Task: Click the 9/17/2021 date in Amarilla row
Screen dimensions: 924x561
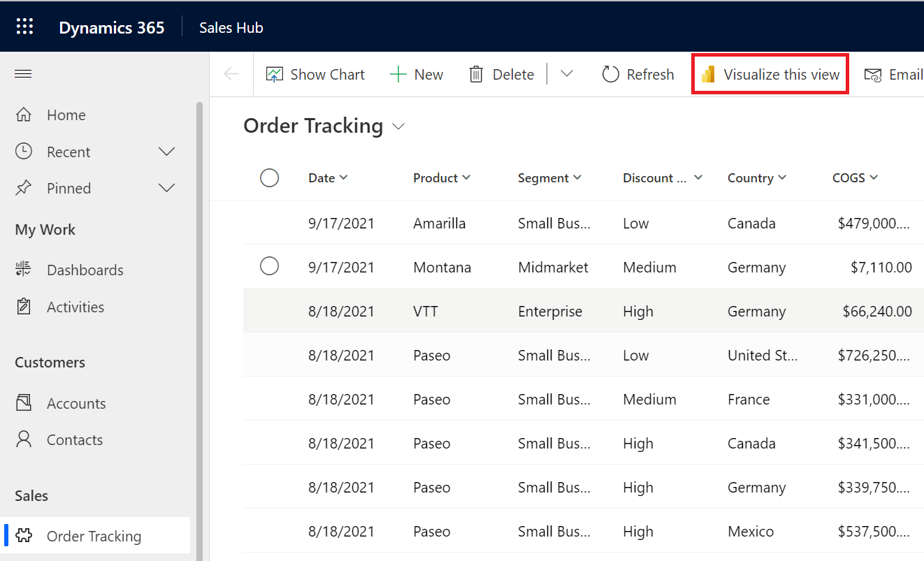Action: (341, 223)
